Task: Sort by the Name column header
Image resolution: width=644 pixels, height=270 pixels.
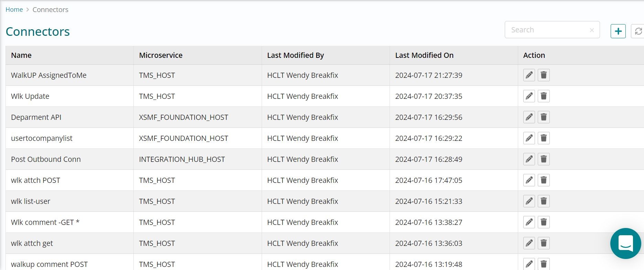Action: [x=21, y=55]
